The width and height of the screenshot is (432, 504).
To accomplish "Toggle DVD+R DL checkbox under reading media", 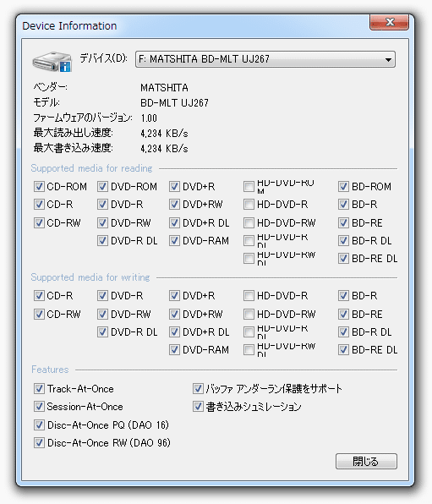I will pyautogui.click(x=174, y=222).
